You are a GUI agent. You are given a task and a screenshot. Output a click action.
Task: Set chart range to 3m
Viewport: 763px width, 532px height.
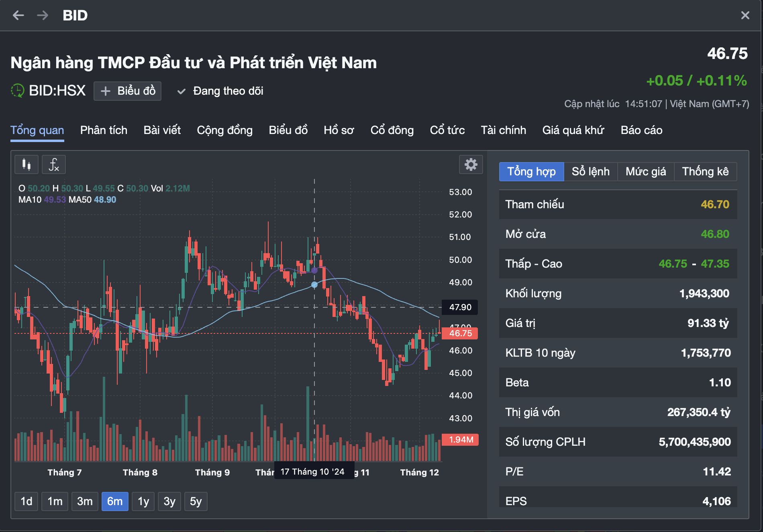85,502
